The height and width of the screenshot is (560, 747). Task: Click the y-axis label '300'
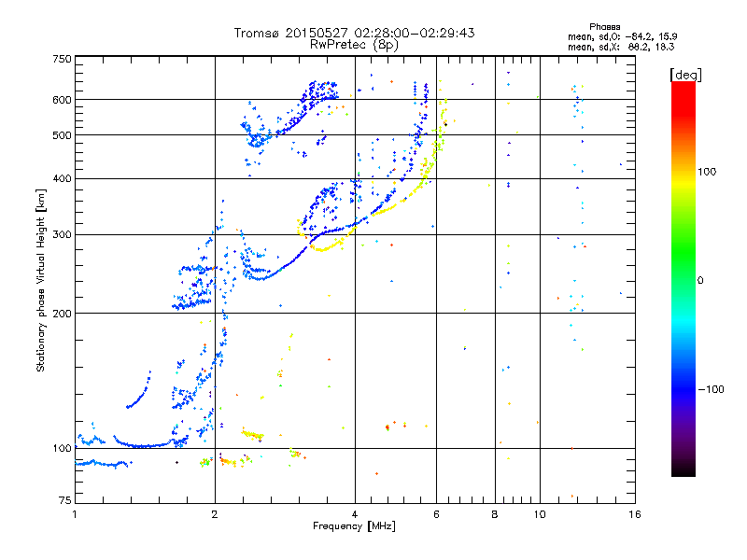point(62,235)
